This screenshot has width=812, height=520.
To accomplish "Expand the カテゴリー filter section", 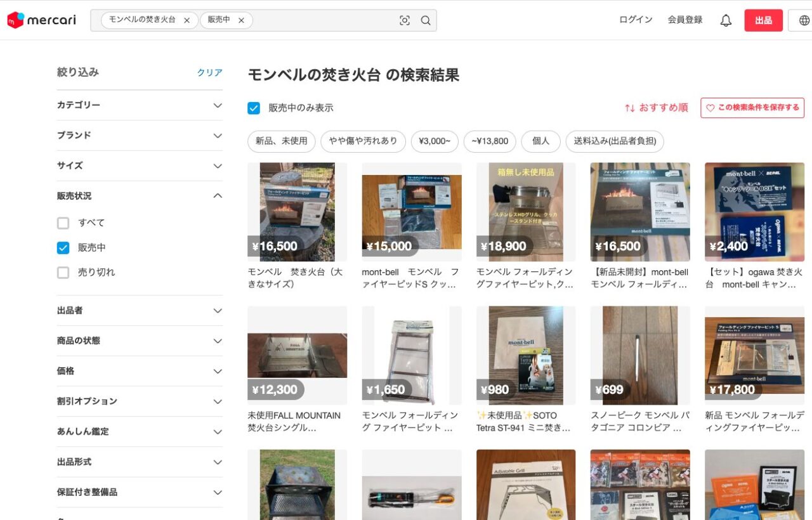I will 140,105.
